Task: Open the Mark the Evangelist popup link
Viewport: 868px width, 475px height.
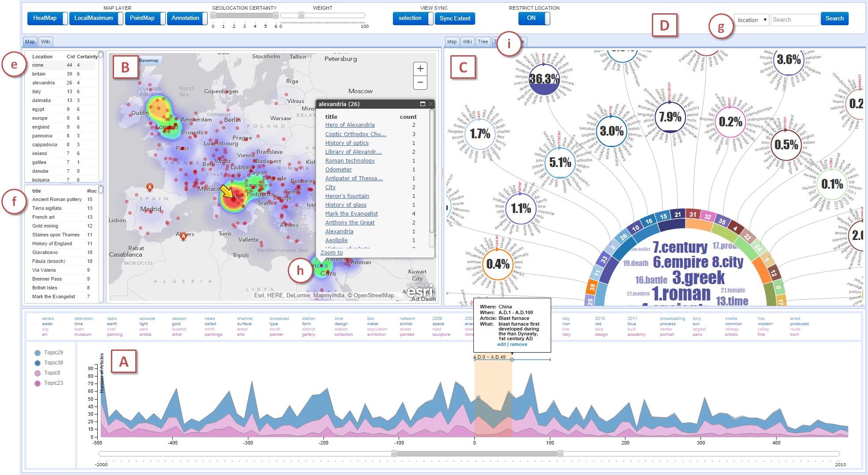Action: point(352,213)
